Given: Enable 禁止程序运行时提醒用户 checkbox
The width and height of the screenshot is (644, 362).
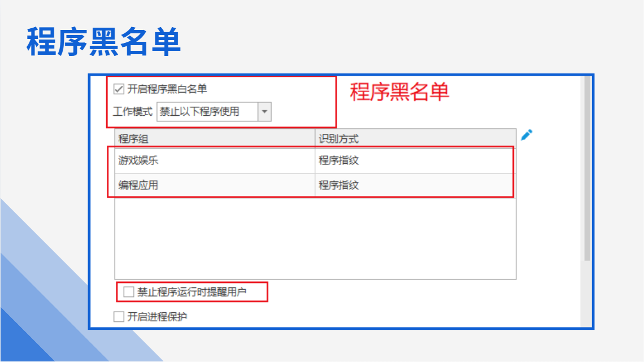Looking at the screenshot, I should 129,292.
